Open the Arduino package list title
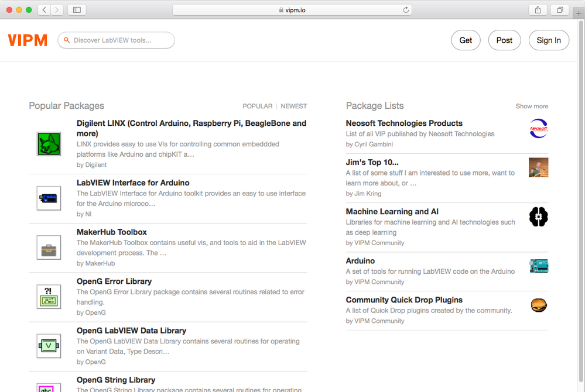Viewport: 585px width, 392px height. tap(360, 261)
